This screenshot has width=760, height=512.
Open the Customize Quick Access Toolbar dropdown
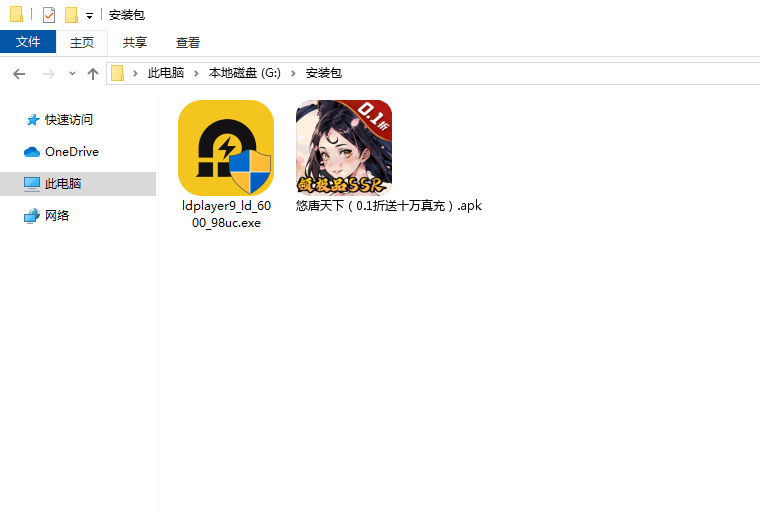[89, 16]
